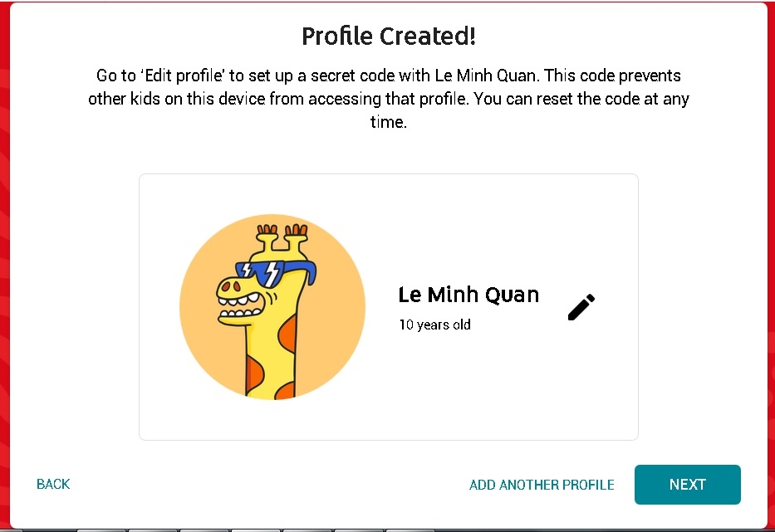Screen dimensions: 775x532
Task: Go BACK to the previous step
Action: pyautogui.click(x=52, y=484)
